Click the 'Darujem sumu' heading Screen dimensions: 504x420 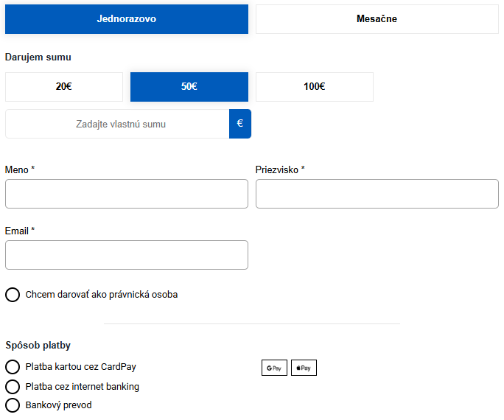pos(38,57)
